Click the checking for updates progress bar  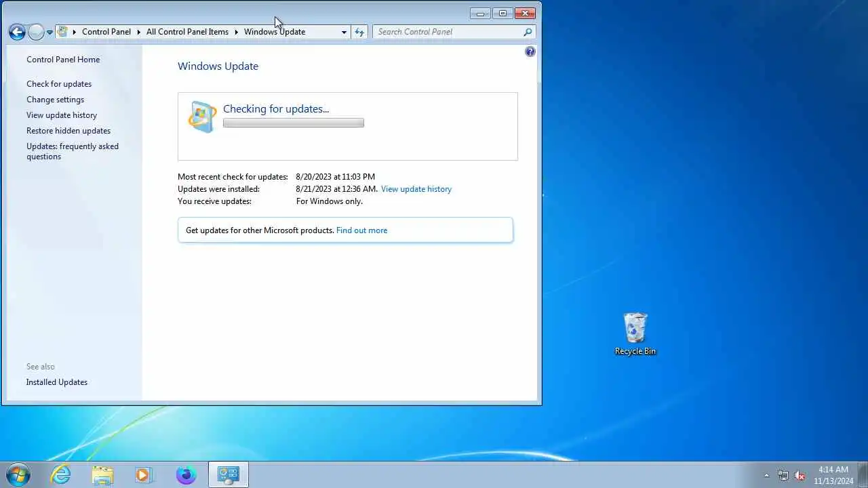[294, 123]
